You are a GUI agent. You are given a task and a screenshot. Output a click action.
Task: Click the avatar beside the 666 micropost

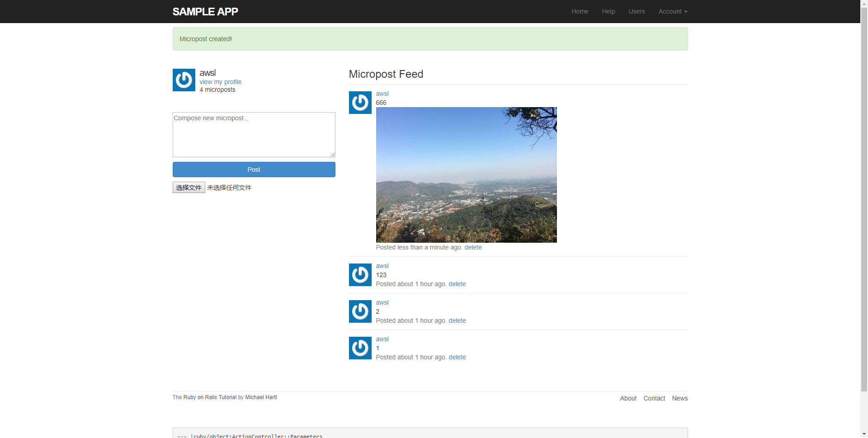tap(360, 103)
